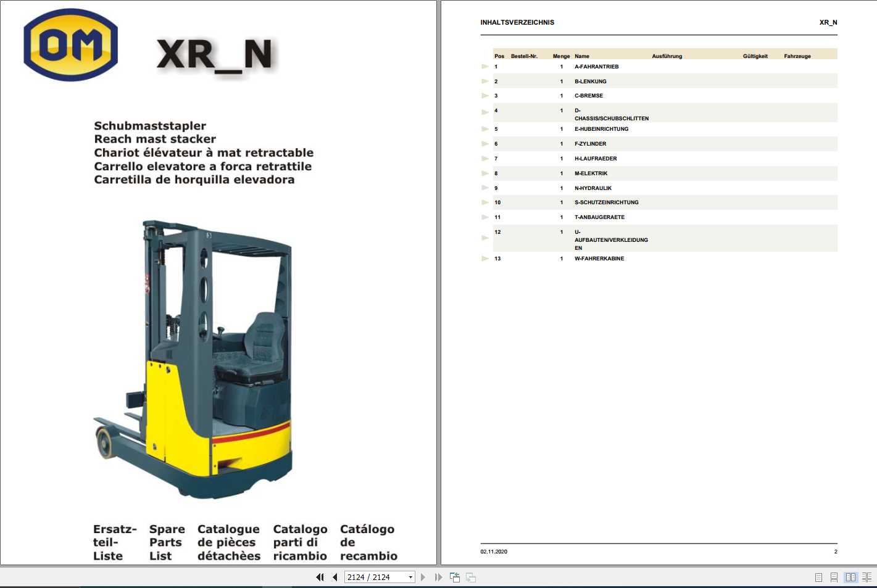Screen dimensions: 877x588
Task: Click the Catalogo parti di ricambio label
Action: (300, 542)
